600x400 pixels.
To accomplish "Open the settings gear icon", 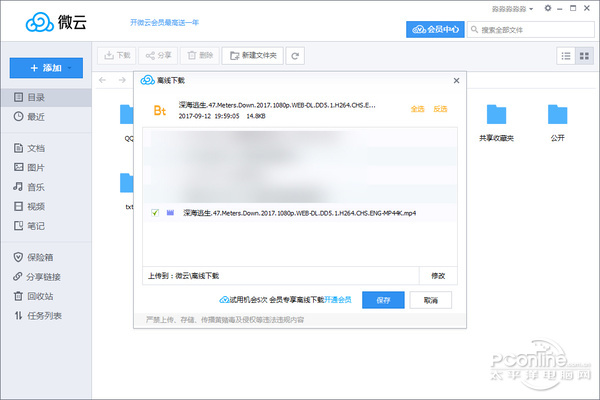I will click(x=548, y=8).
